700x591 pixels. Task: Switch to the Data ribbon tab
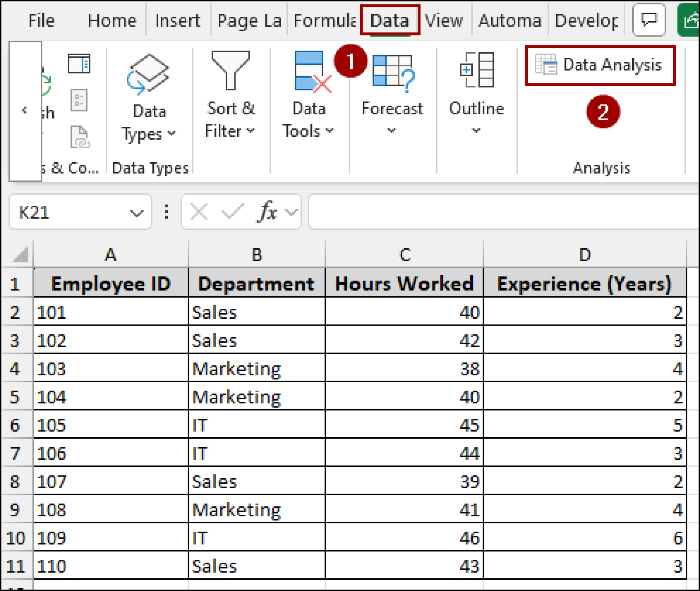point(389,20)
